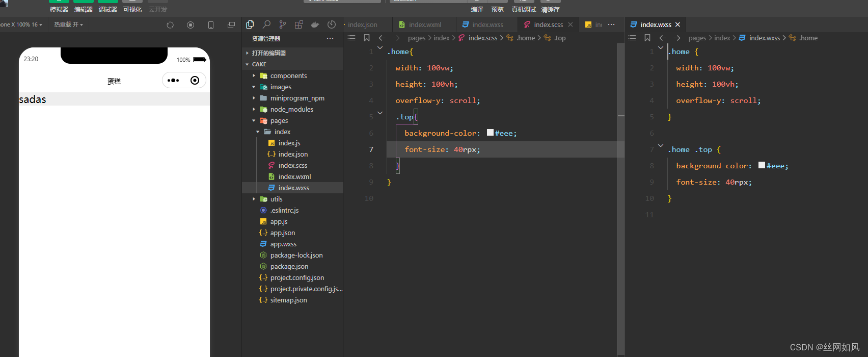Open the extensions panel icon

(x=299, y=24)
